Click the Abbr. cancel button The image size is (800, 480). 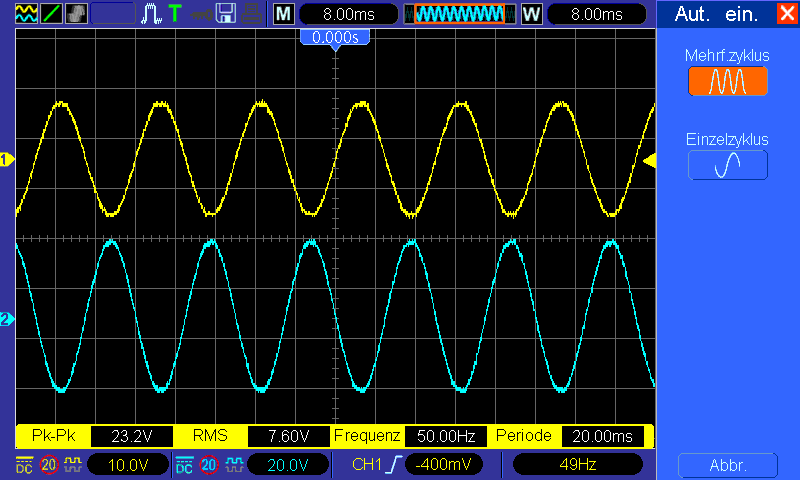[728, 465]
